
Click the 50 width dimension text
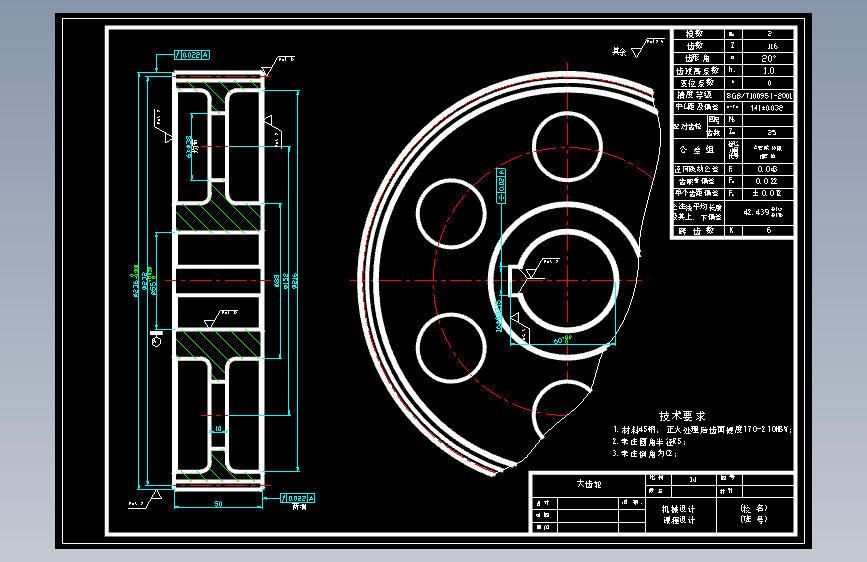coord(218,503)
